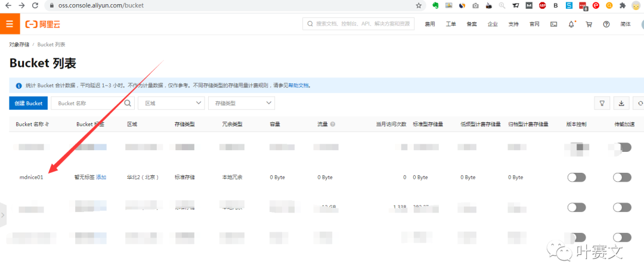644x280 pixels.
Task: Open the red extension with badge 8
Action: tap(583, 6)
